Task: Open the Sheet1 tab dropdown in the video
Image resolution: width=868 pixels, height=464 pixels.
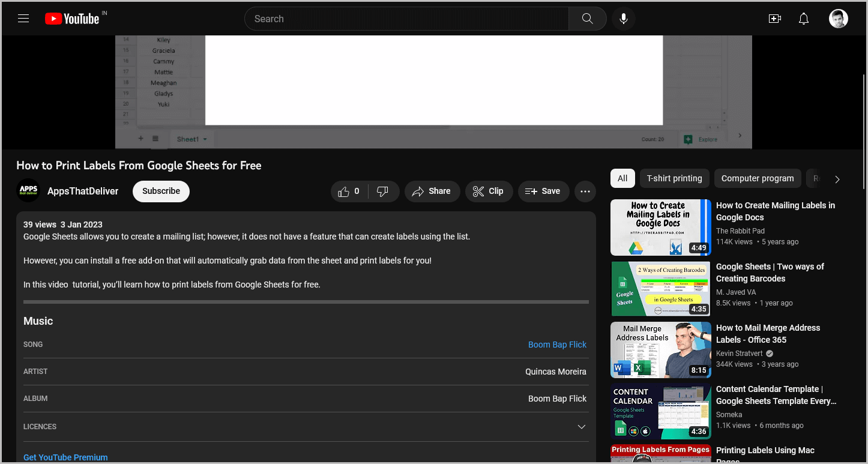Action: pos(205,139)
